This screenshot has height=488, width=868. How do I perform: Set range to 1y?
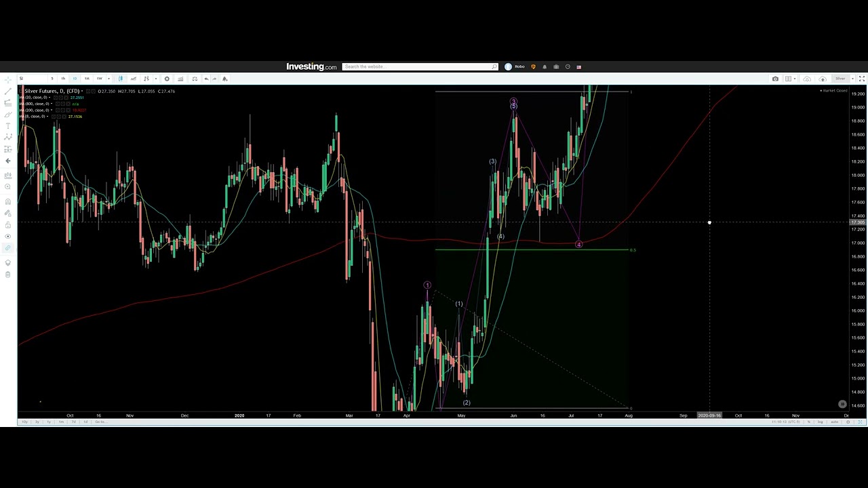49,422
